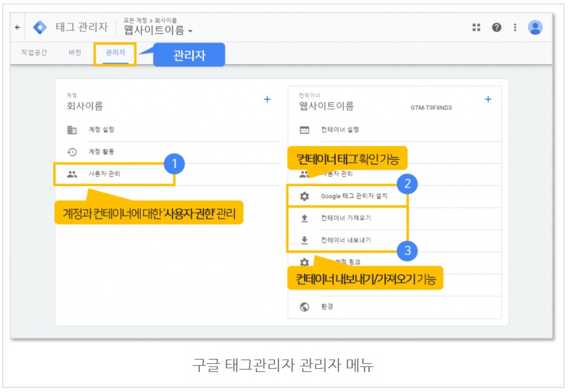
Task: Click the 컨테이너 가져오기 upload icon
Action: pyautogui.click(x=305, y=218)
